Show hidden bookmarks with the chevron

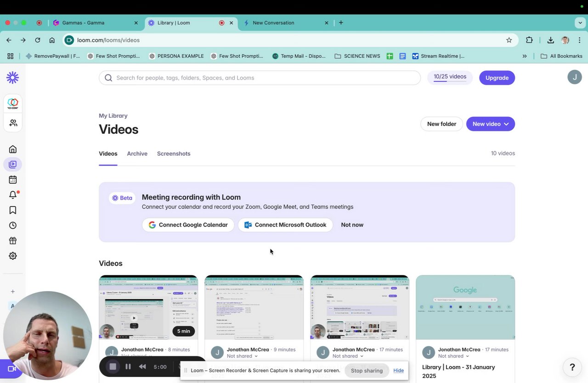click(x=525, y=56)
